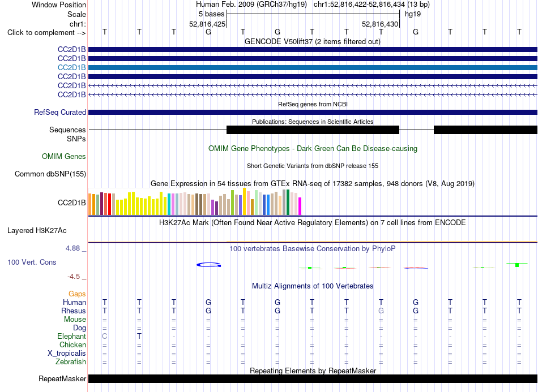Viewport: 538px width, 392px height.
Task: Click 'RefSeq genes from NCBI' title
Action: 313,104
